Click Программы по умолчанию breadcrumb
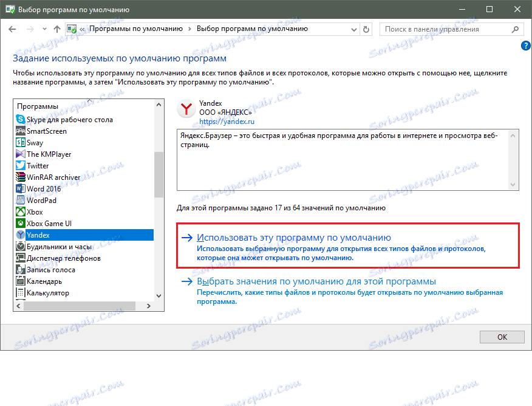This screenshot has width=532, height=406. [135, 29]
